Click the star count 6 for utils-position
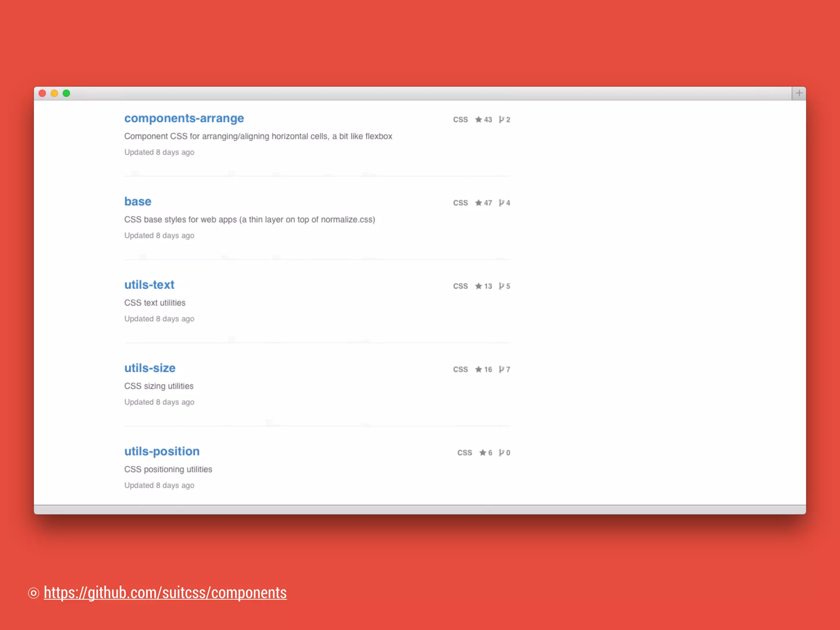Screen dimensions: 840x630 (486, 453)
